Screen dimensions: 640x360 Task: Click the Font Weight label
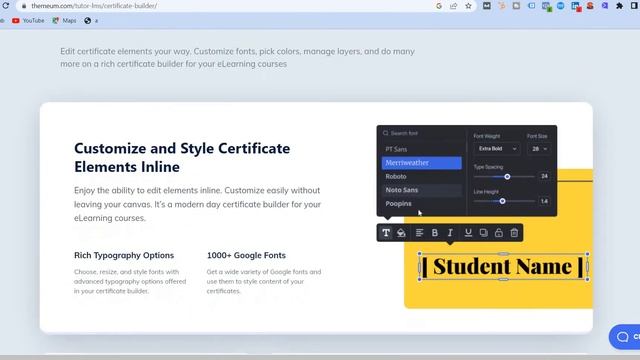(487, 136)
